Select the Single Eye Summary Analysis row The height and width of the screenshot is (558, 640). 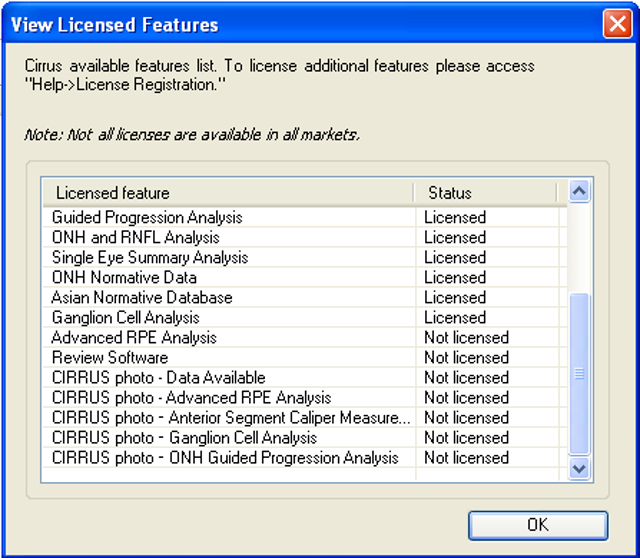click(305, 257)
